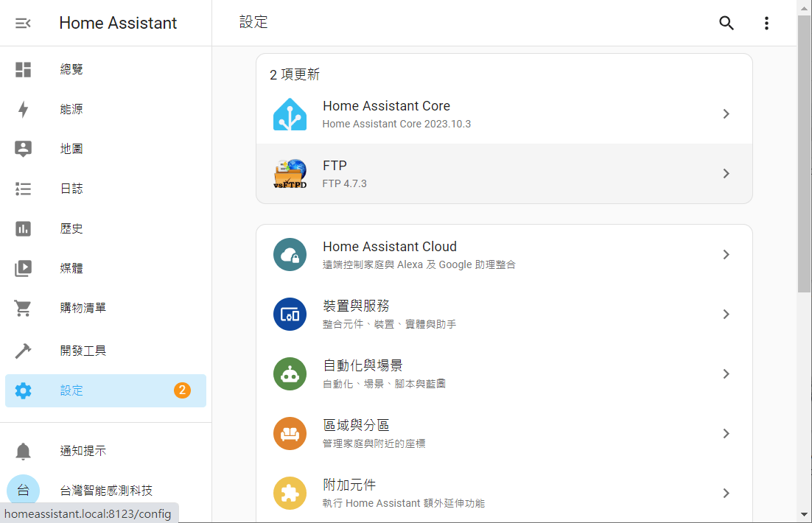Expand the FTP update chevron
Image resolution: width=812 pixels, height=523 pixels.
pos(726,174)
